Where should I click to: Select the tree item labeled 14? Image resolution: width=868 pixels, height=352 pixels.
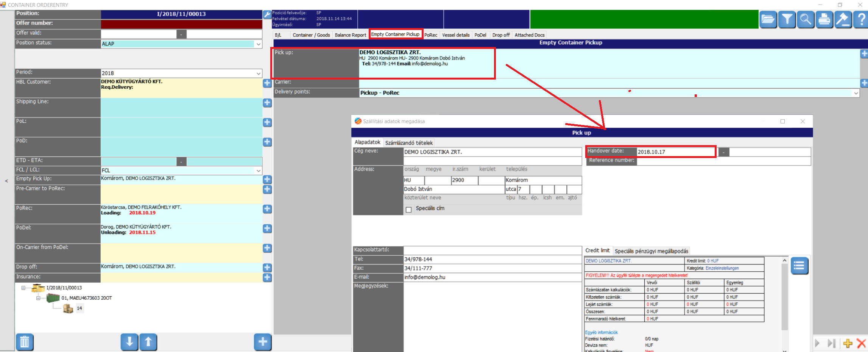[x=79, y=308]
